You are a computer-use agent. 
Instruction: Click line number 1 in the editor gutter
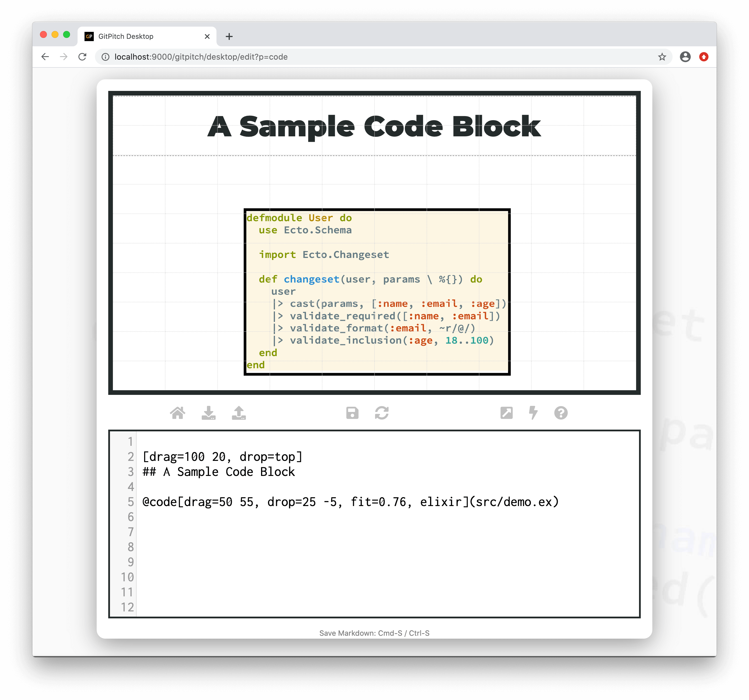(x=130, y=441)
